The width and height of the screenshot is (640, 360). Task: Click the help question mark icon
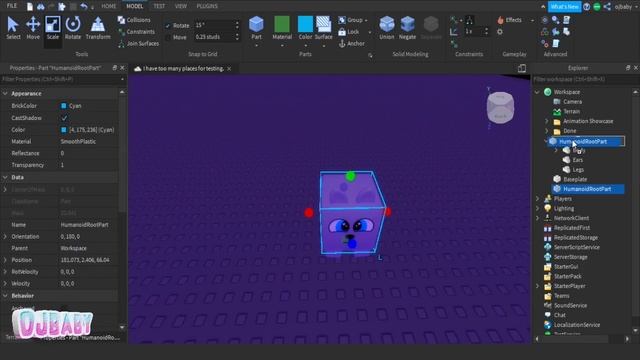pos(587,7)
